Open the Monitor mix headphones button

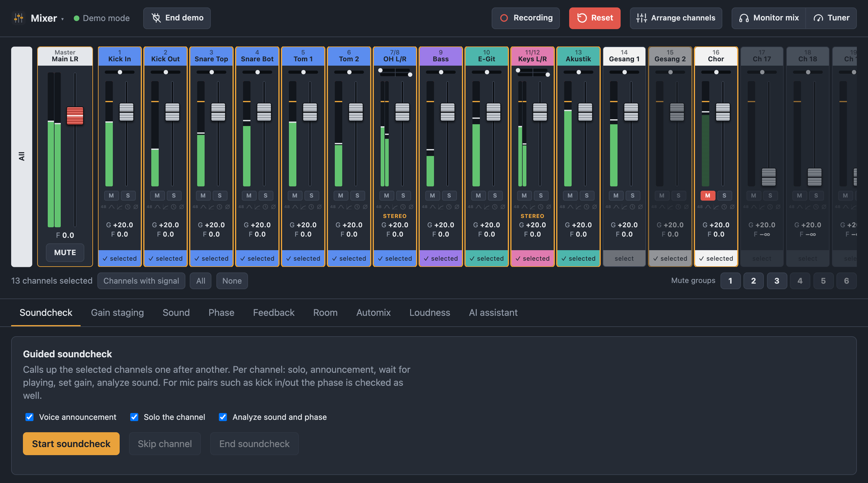coord(769,18)
